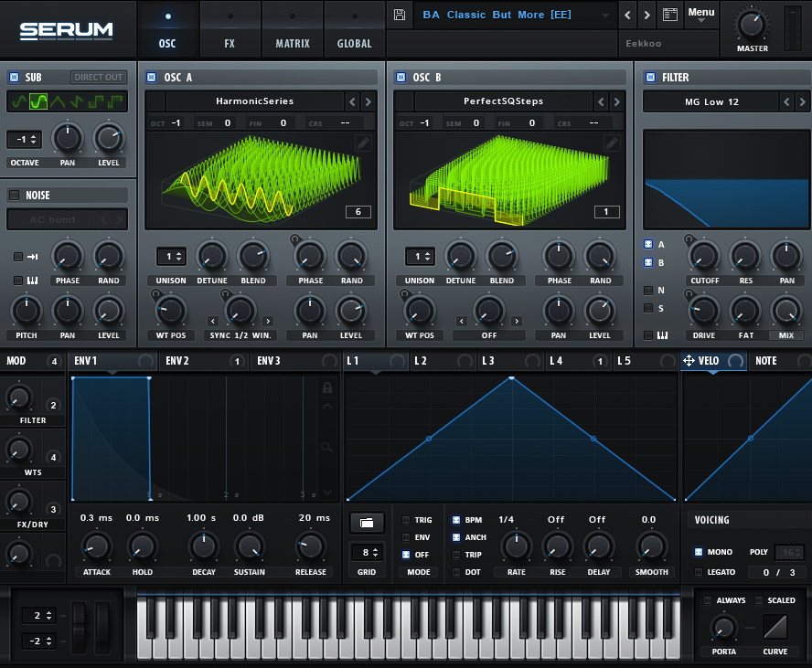Click the envelope ATTACK knob
812x668 pixels.
tap(96, 546)
